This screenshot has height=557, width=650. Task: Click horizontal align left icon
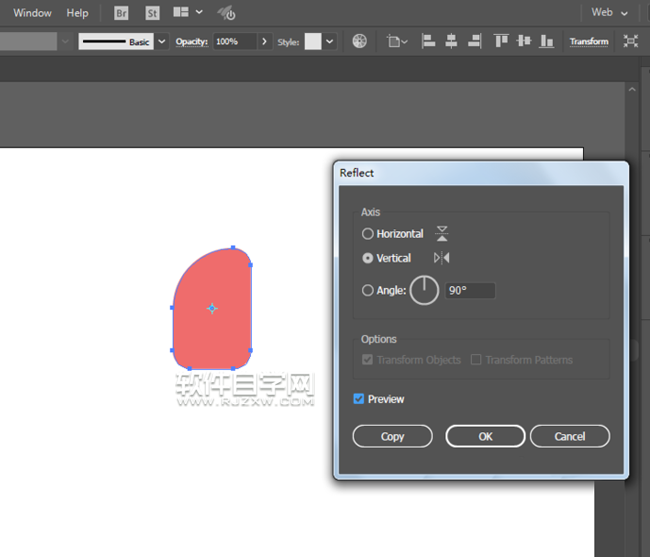point(428,41)
